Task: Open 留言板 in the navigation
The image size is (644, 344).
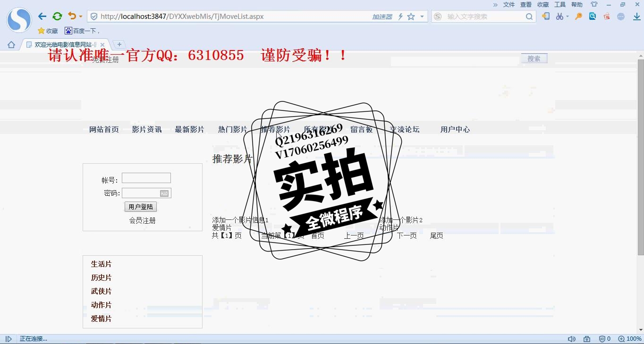Action: point(362,129)
